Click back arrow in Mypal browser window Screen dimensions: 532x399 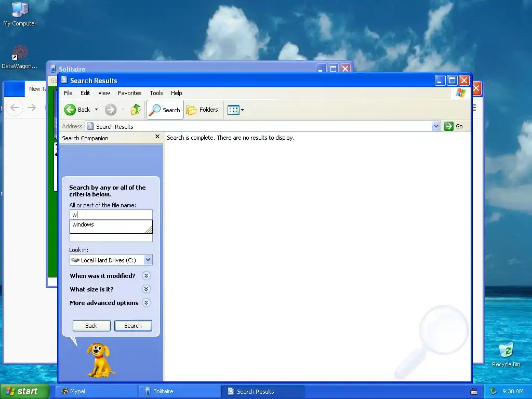click(x=15, y=108)
